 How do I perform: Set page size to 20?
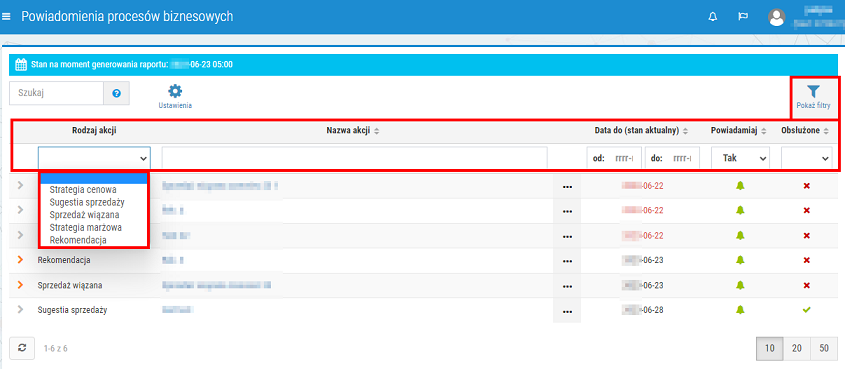tap(796, 348)
